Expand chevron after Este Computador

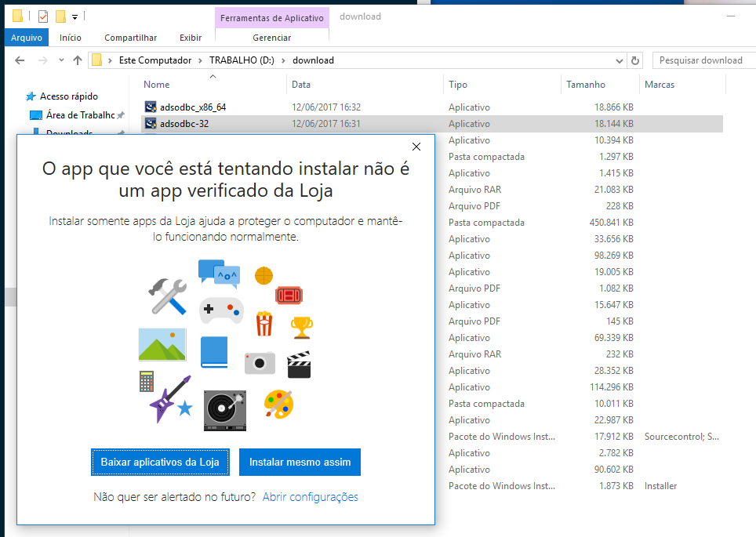[x=200, y=60]
